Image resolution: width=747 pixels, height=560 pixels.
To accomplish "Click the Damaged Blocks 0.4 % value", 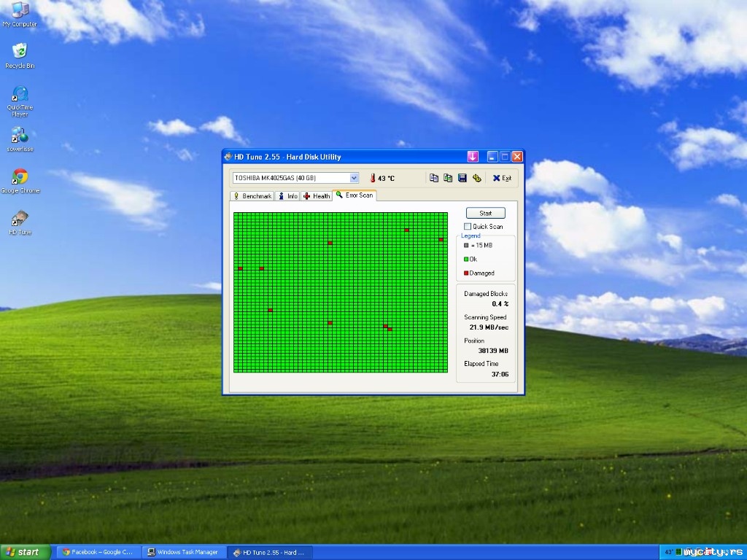I will pos(500,304).
